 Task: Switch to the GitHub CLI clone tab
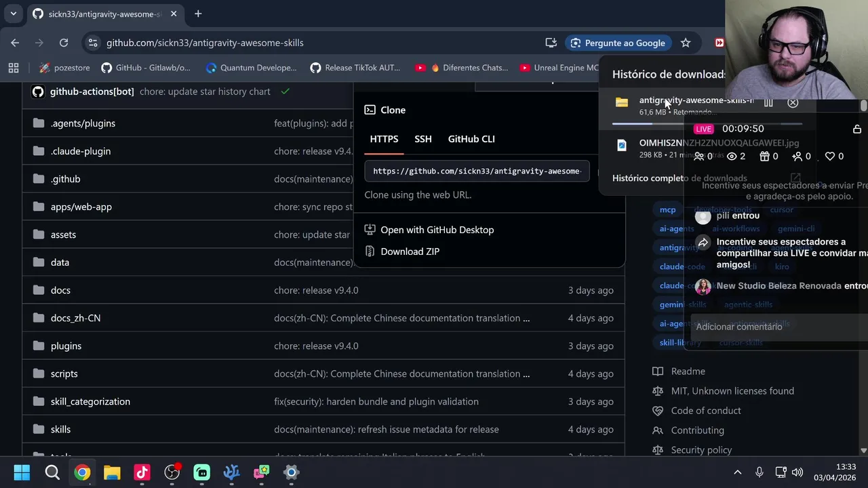[471, 139]
